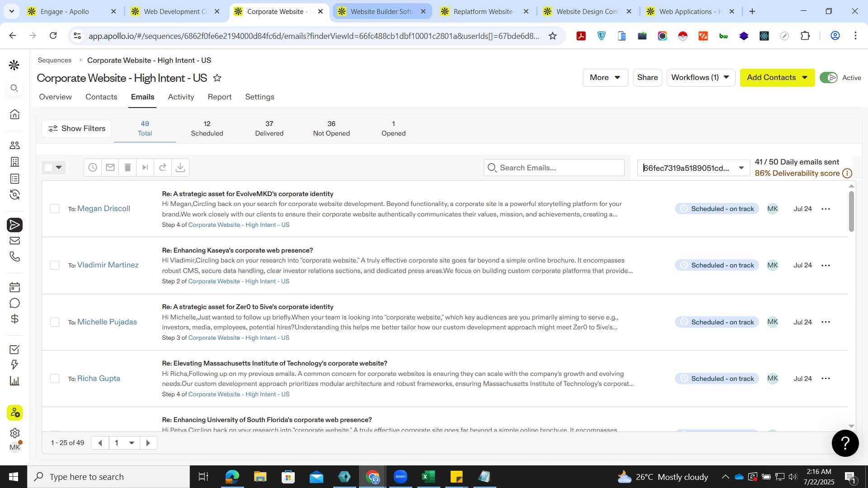
Task: Open Michelle Pujadas contact link
Action: point(107,322)
